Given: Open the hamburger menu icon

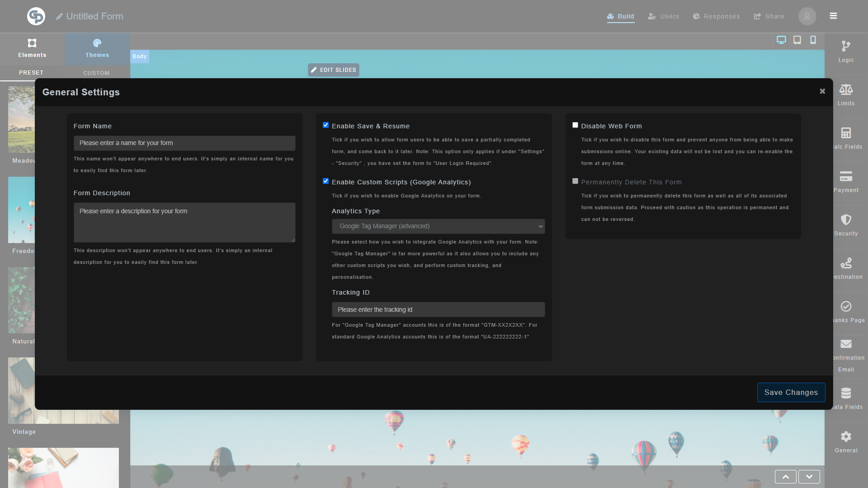Looking at the screenshot, I should pyautogui.click(x=833, y=16).
